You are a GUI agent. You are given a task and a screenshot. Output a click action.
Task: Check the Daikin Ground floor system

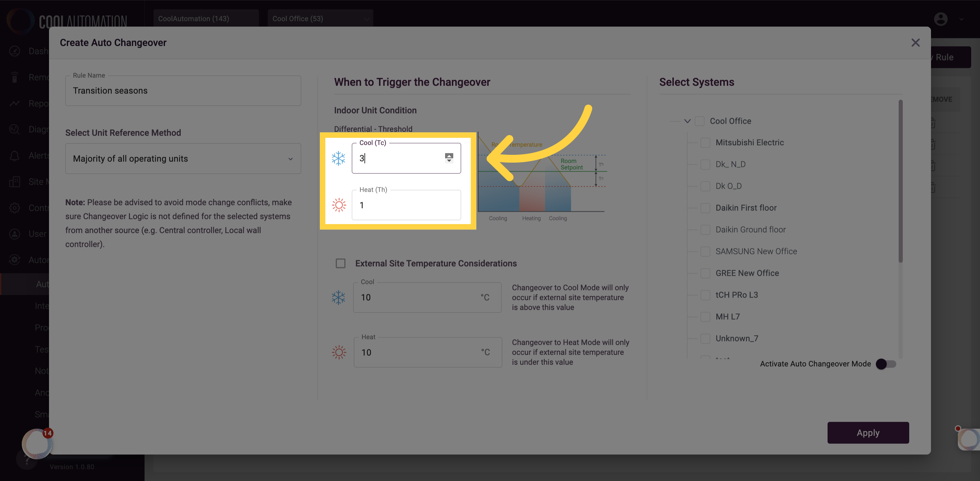pyautogui.click(x=705, y=230)
